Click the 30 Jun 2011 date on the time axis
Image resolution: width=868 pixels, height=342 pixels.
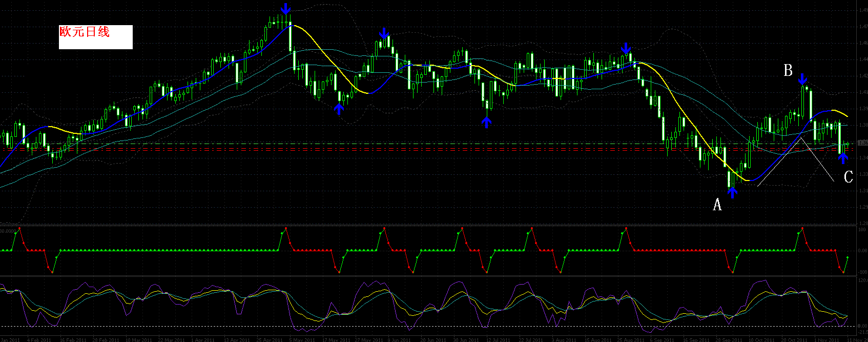click(x=466, y=339)
